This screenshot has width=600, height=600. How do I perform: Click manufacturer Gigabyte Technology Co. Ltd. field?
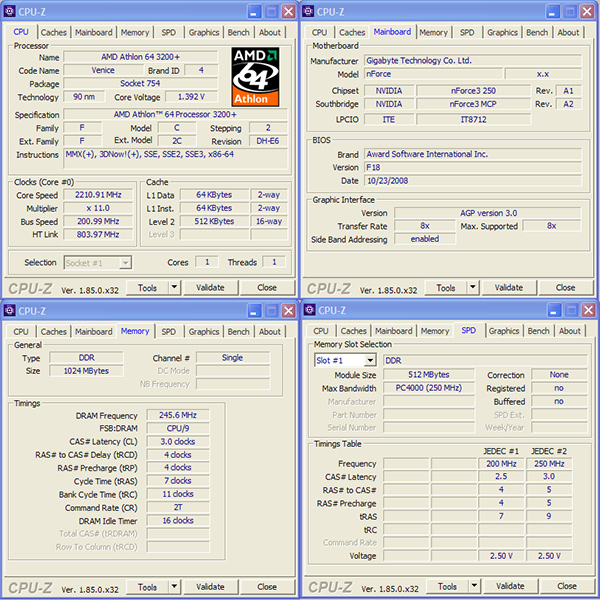pyautogui.click(x=473, y=60)
